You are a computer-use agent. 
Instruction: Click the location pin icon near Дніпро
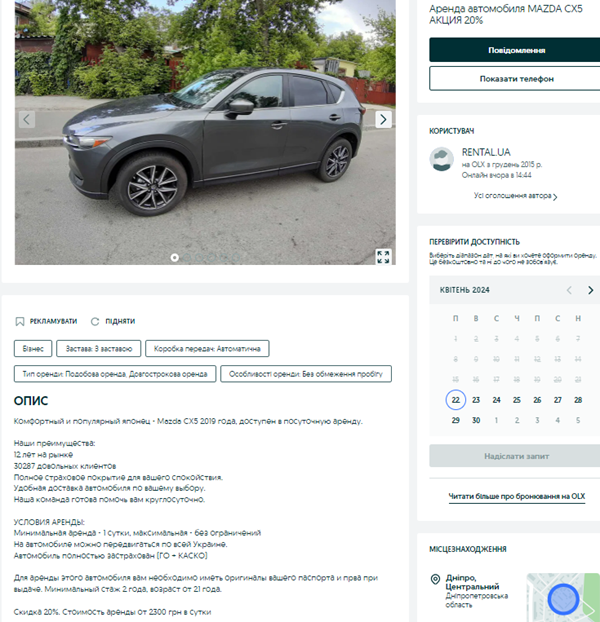click(435, 579)
